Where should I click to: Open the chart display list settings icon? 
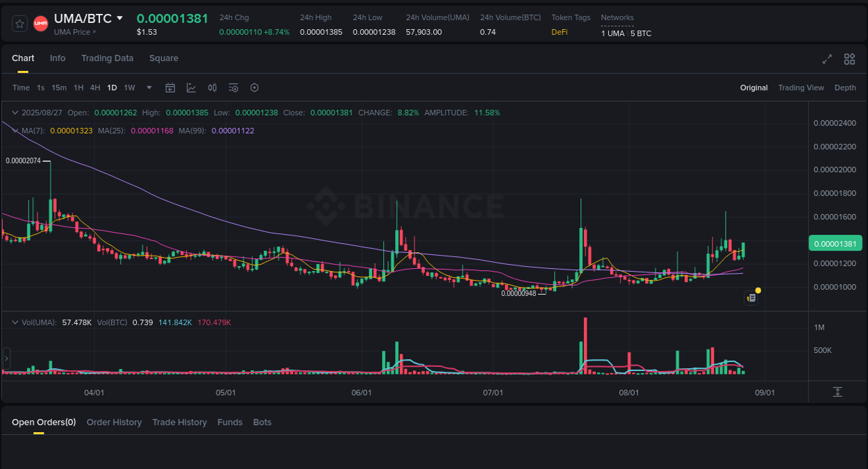[233, 88]
